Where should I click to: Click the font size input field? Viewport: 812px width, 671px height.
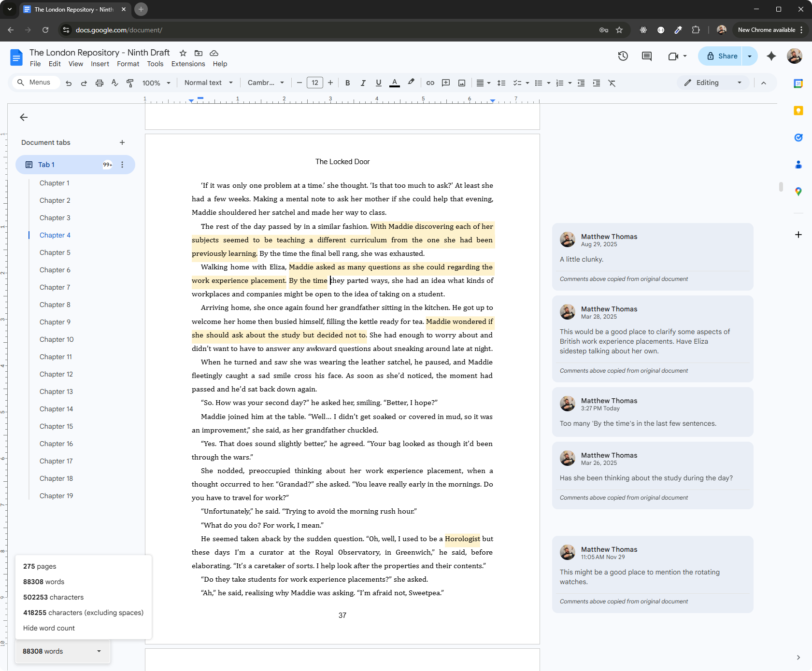pos(315,83)
